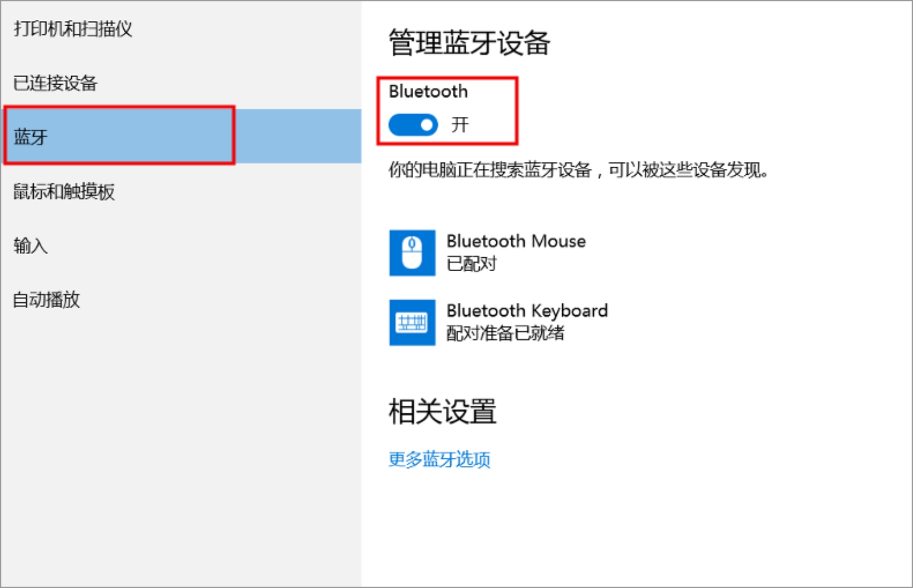Screen dimensions: 913x588
Task: Switch to 已连接设备 settings
Action: pos(56,83)
